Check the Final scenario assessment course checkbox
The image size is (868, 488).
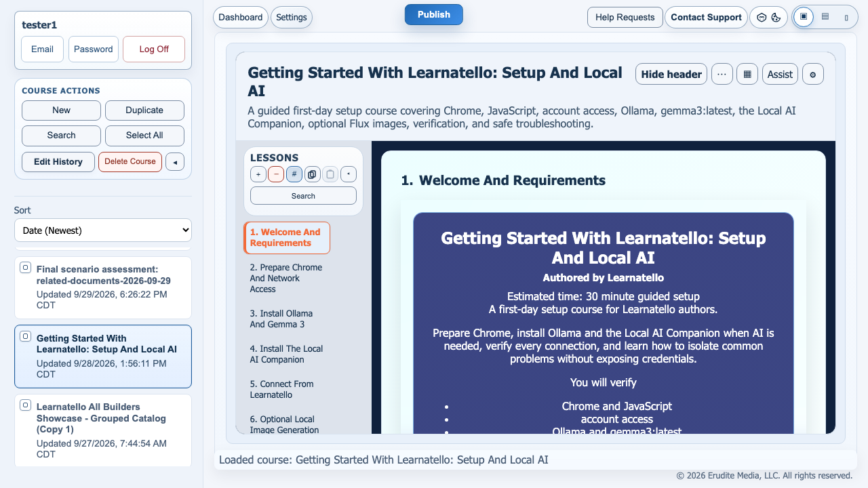(x=25, y=267)
